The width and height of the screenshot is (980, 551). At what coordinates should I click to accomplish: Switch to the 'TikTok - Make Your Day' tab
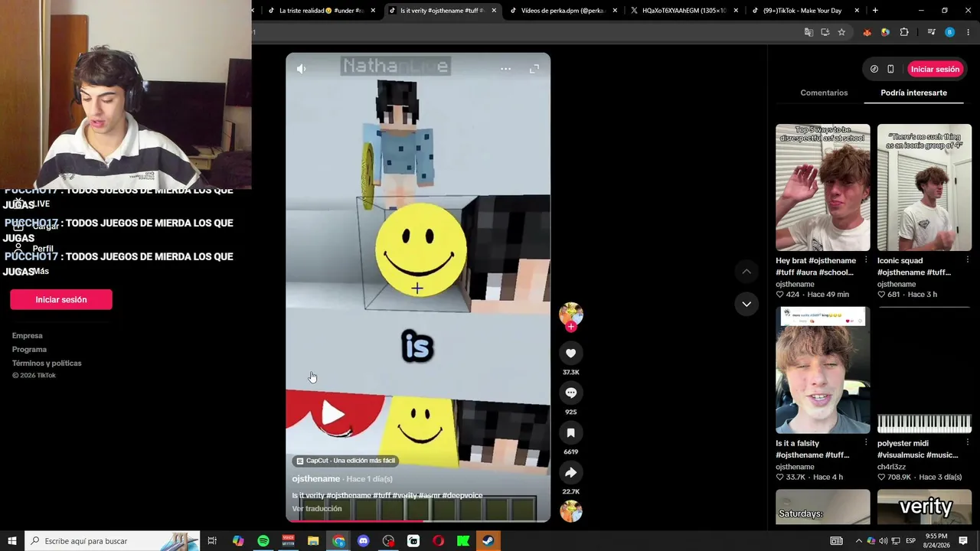click(x=805, y=11)
